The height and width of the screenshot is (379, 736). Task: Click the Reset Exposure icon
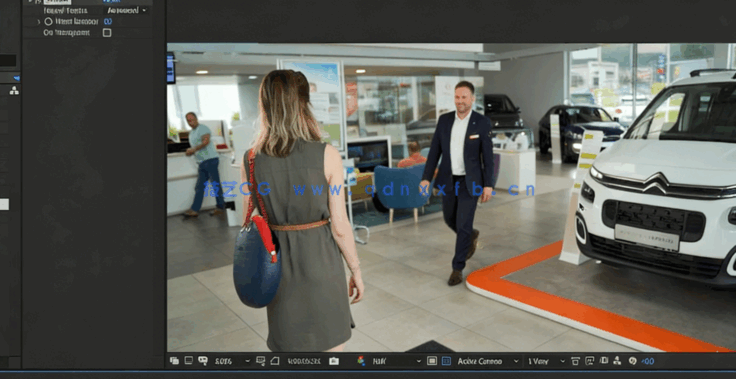coord(632,361)
